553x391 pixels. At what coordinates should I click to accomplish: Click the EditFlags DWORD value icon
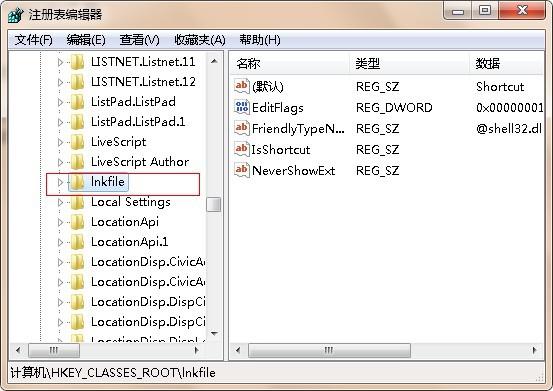coord(242,107)
